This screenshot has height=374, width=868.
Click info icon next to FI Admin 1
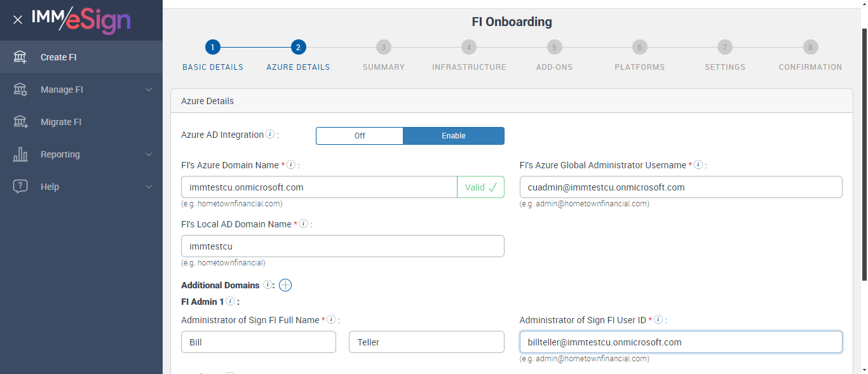[x=230, y=302]
